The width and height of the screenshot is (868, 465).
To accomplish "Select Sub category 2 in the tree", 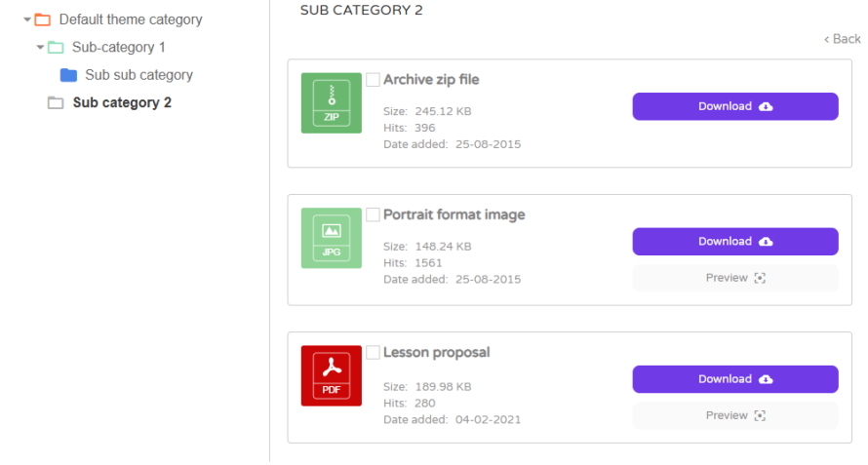I will click(x=122, y=102).
